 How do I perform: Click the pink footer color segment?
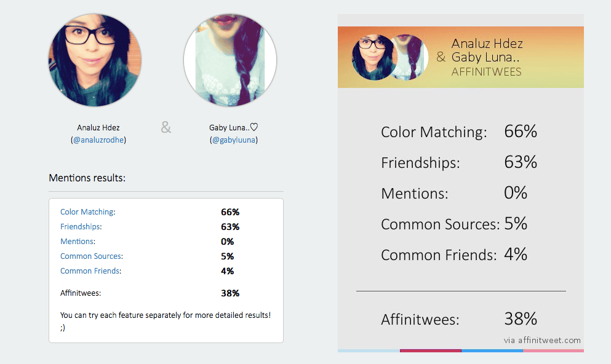point(553,350)
